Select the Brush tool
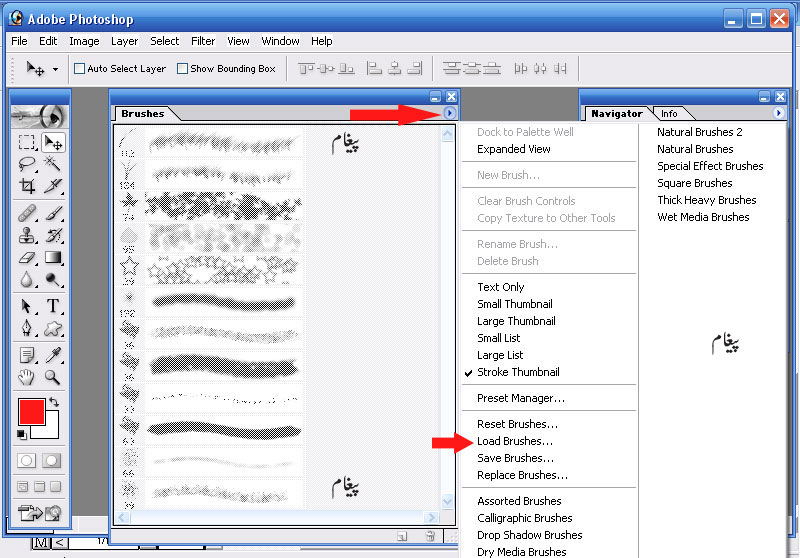Screen dimensions: 800x558 (53, 213)
